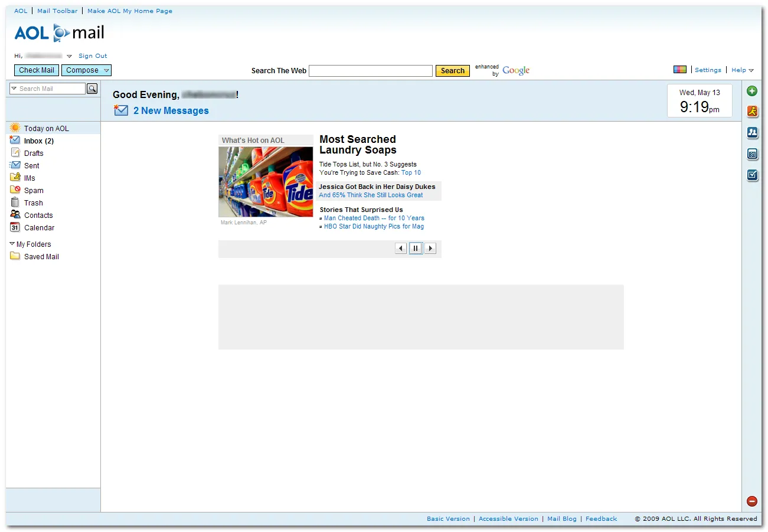The image size is (768, 532).
Task: Click Make AOL My Home Page
Action: [130, 11]
